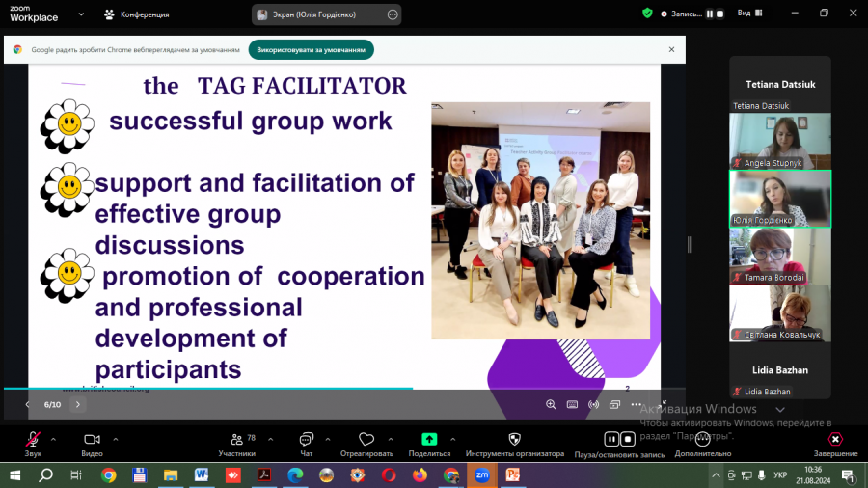Click the Використовувати за умовчанням button
Image resolution: width=868 pixels, height=488 pixels.
tap(312, 50)
